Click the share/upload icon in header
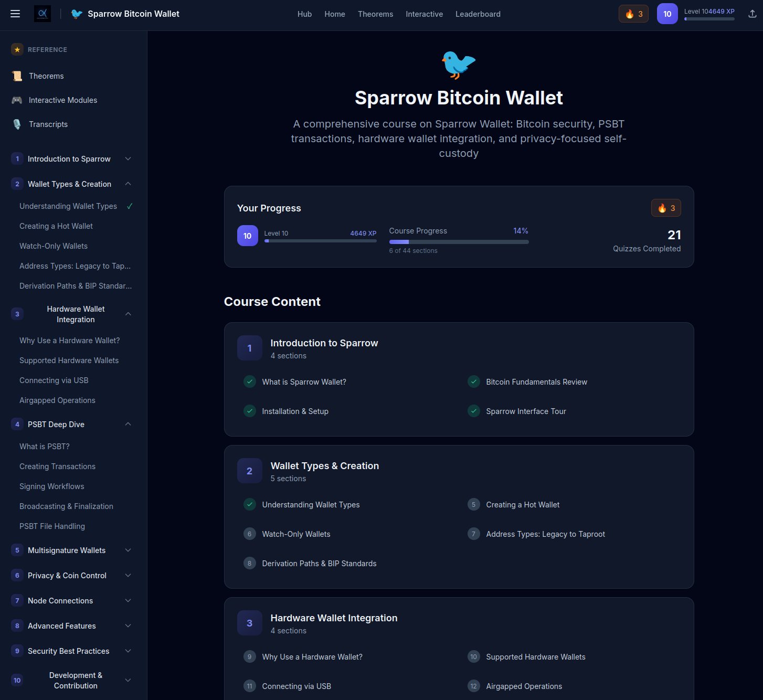The width and height of the screenshot is (763, 700). pos(752,14)
